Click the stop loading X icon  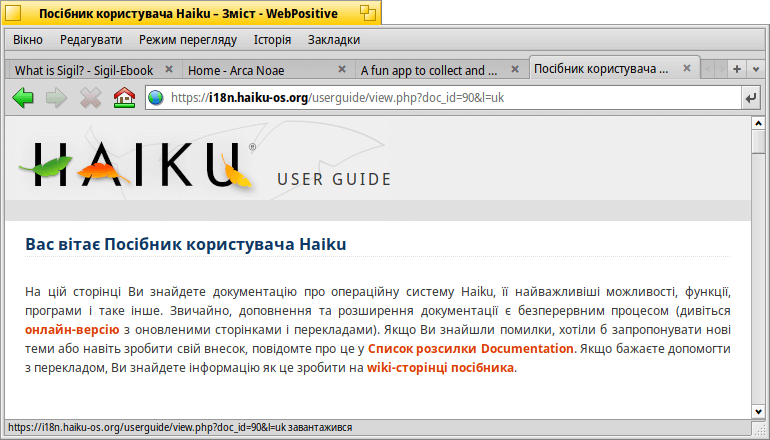90,98
